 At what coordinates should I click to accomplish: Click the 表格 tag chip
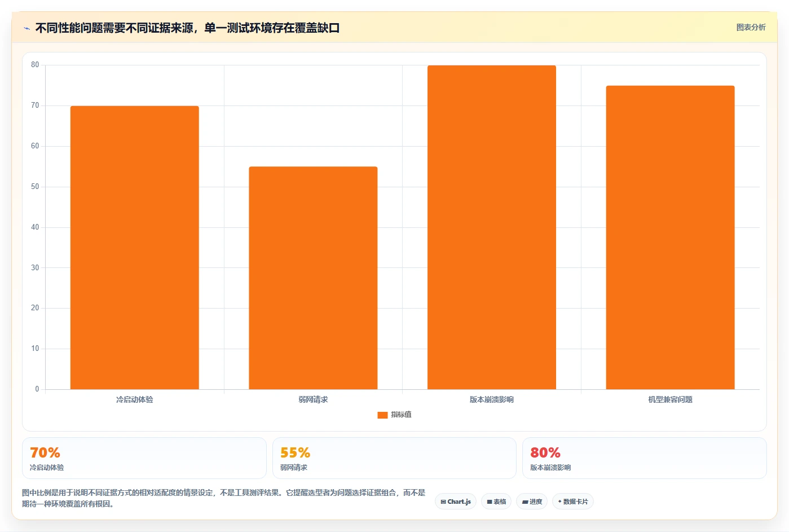pyautogui.click(x=496, y=502)
